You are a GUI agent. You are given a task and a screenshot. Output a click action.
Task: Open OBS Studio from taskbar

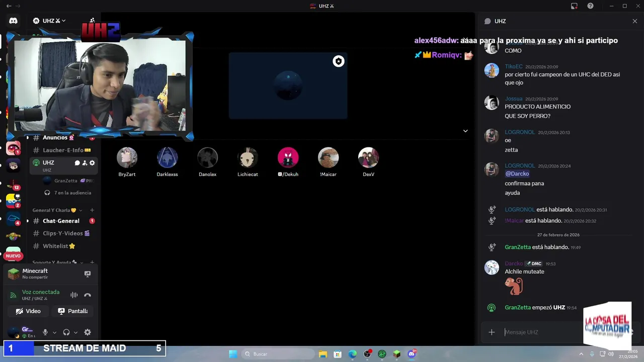[x=367, y=354]
